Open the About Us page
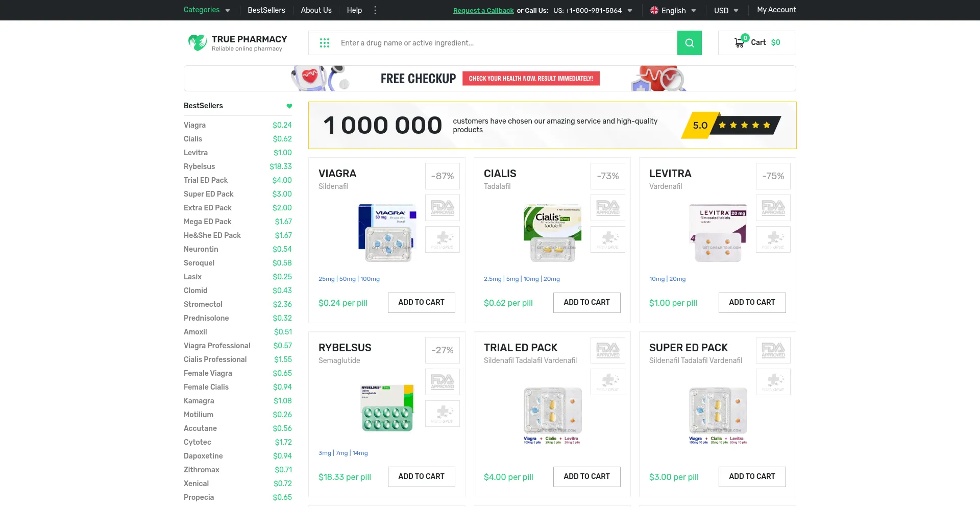Image resolution: width=980 pixels, height=507 pixels. 316,10
